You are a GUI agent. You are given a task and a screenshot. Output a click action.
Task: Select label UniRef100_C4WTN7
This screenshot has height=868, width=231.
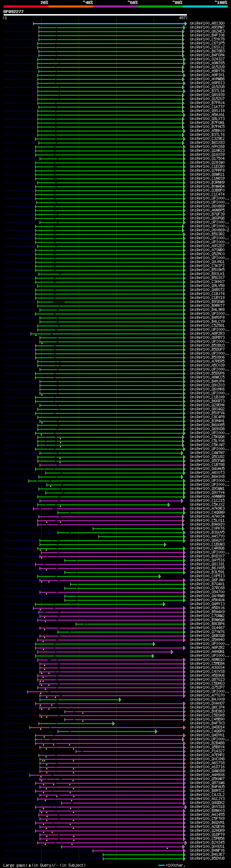[207, 453]
